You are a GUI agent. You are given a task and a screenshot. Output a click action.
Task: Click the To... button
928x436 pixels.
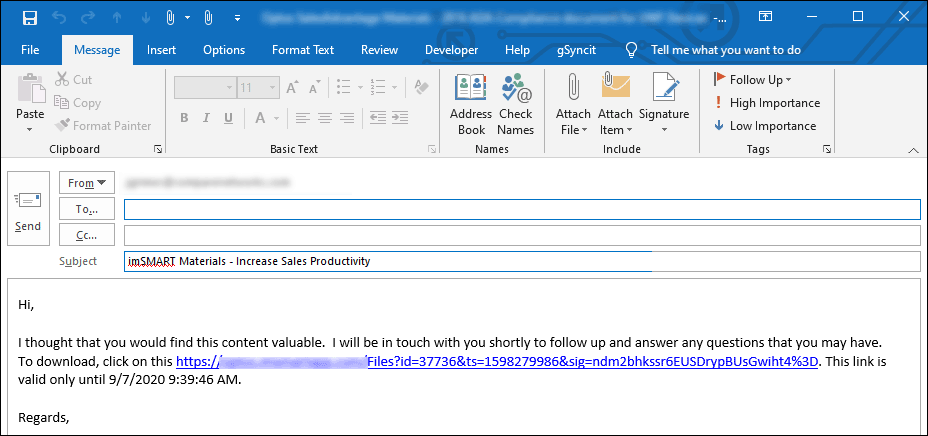click(87, 209)
